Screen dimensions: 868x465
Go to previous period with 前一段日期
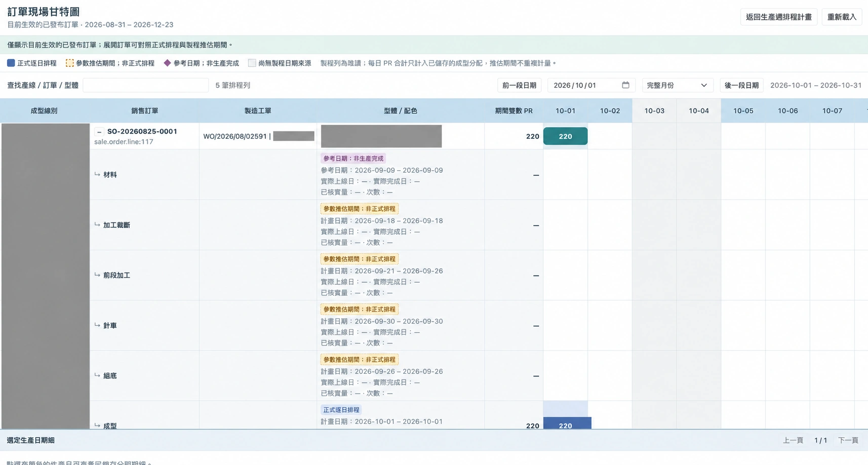point(519,85)
